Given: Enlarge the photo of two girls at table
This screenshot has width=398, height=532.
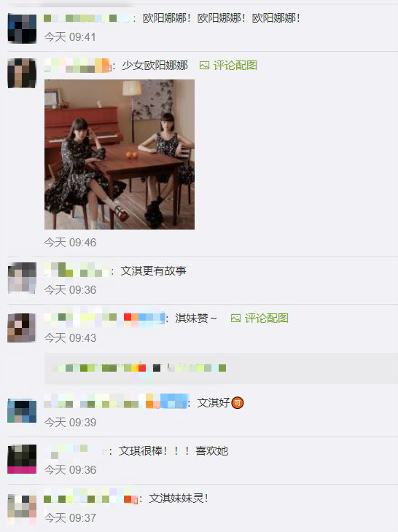Looking at the screenshot, I should coord(120,154).
